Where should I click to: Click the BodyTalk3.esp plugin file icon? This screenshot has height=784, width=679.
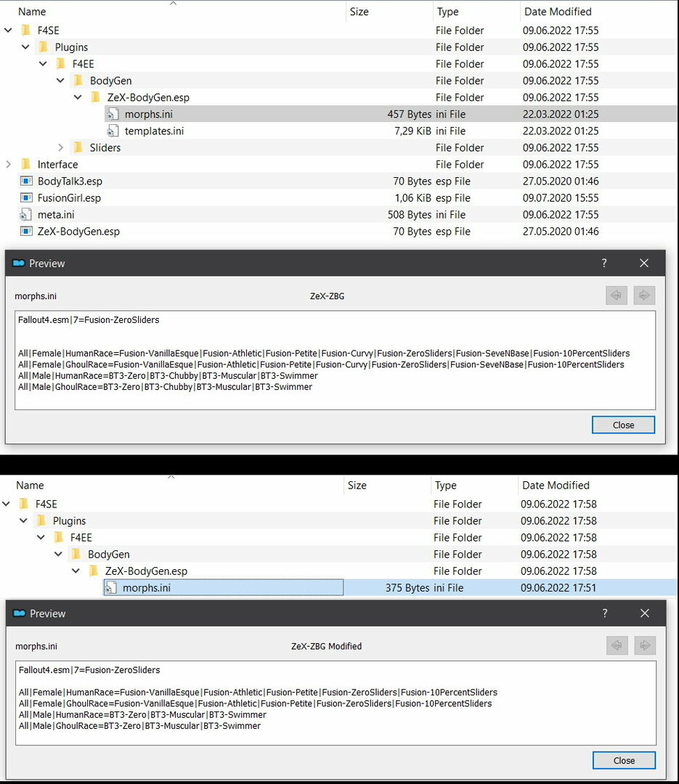26,181
